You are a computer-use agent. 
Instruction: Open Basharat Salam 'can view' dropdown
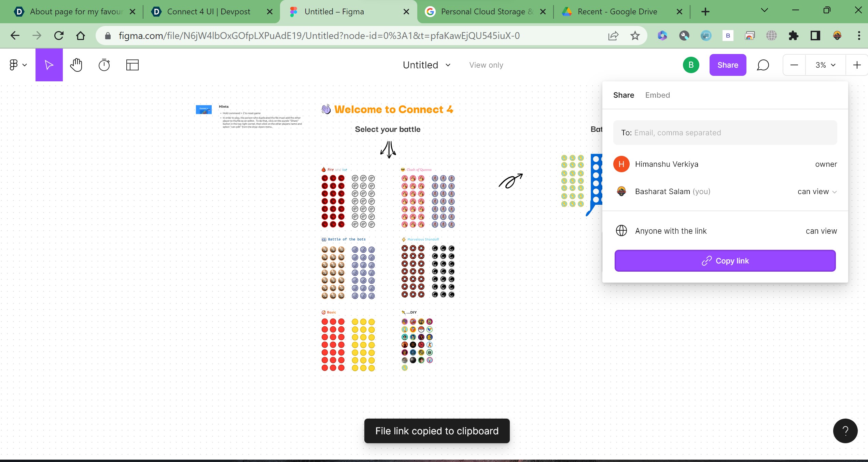[817, 192]
